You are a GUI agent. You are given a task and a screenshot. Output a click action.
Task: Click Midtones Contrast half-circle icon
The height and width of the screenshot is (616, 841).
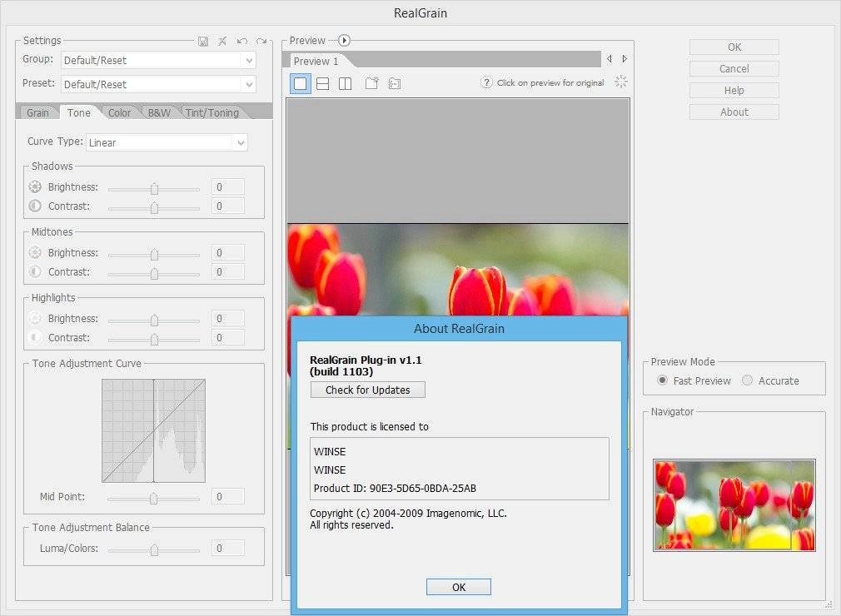click(x=35, y=272)
